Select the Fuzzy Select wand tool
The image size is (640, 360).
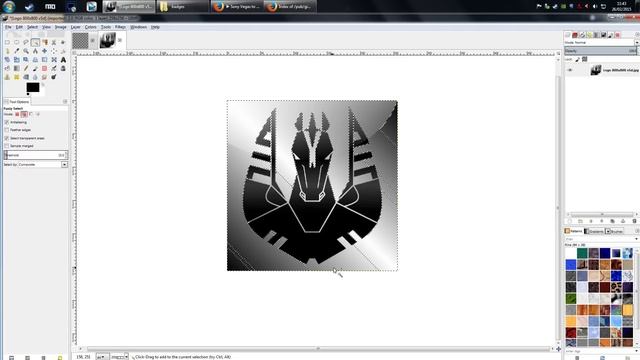coord(36,42)
